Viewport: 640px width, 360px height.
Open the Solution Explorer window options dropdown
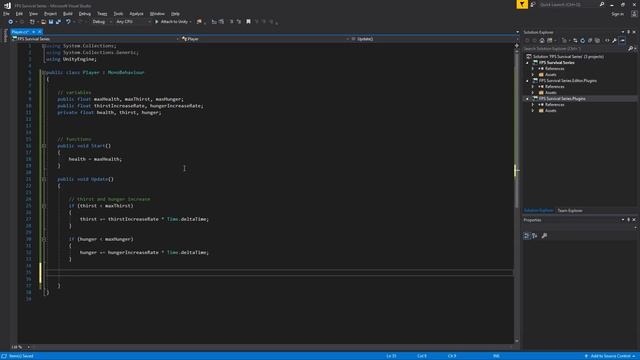[x=623, y=32]
